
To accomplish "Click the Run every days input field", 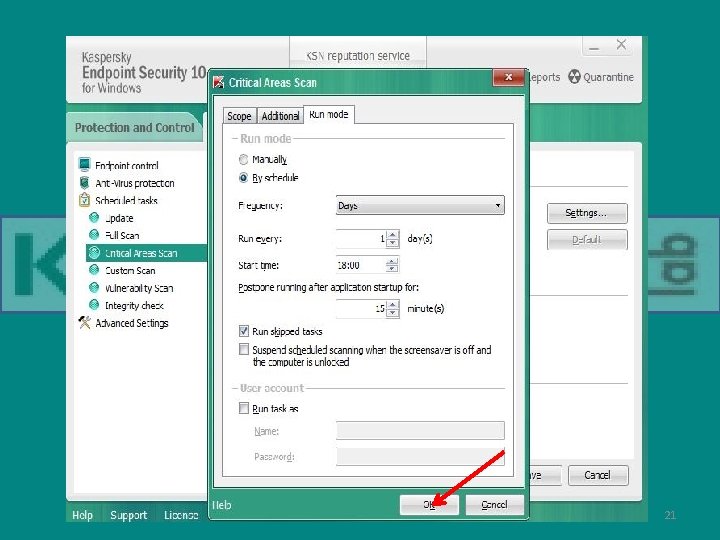I will 361,238.
